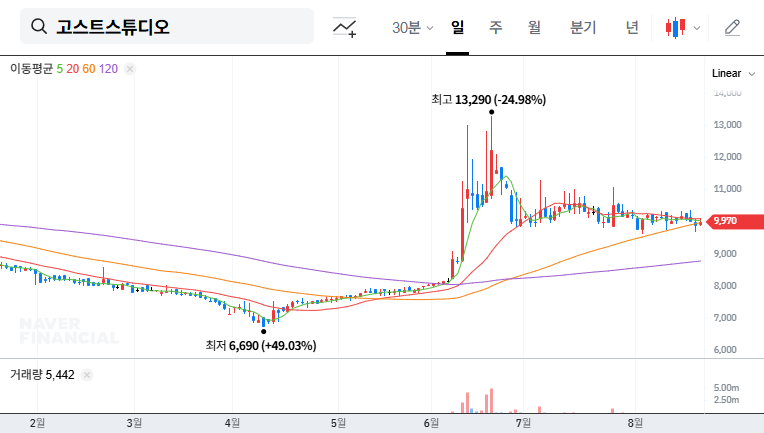Switch to the 분기 (quarterly) tab
764x433 pixels.
(582, 28)
